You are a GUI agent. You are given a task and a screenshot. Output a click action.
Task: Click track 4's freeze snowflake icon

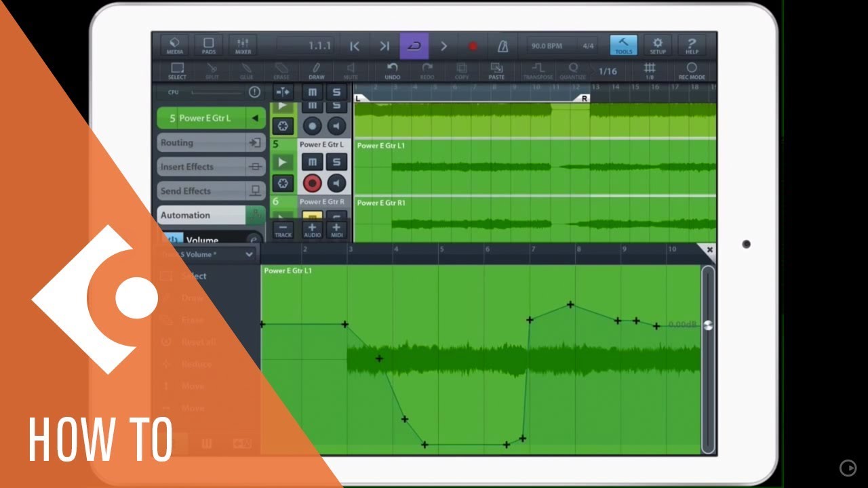(283, 126)
